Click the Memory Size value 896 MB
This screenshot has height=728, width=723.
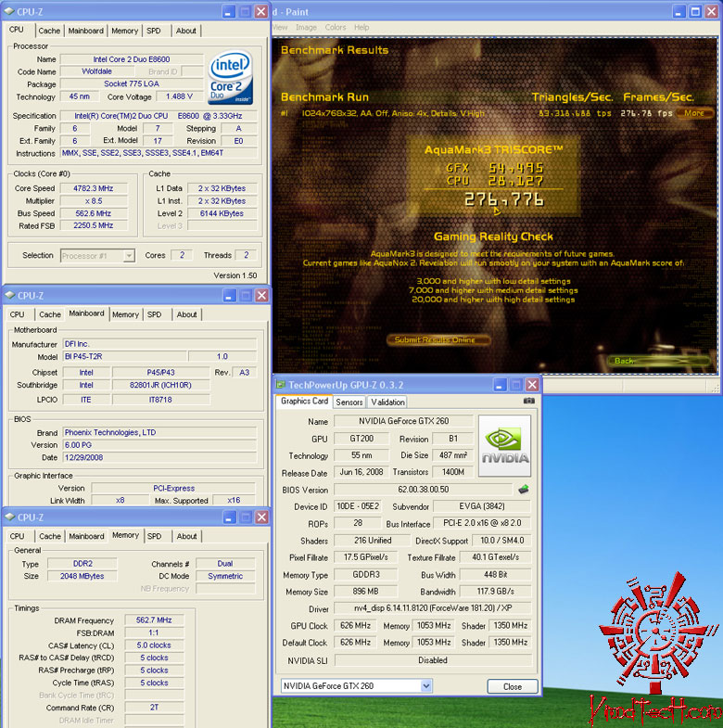(365, 591)
